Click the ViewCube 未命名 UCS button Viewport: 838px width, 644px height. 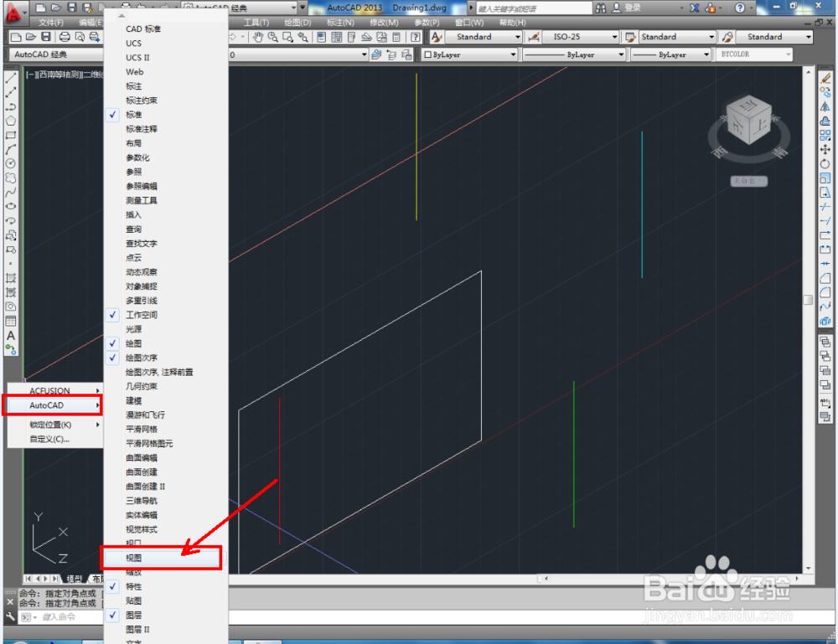click(748, 181)
